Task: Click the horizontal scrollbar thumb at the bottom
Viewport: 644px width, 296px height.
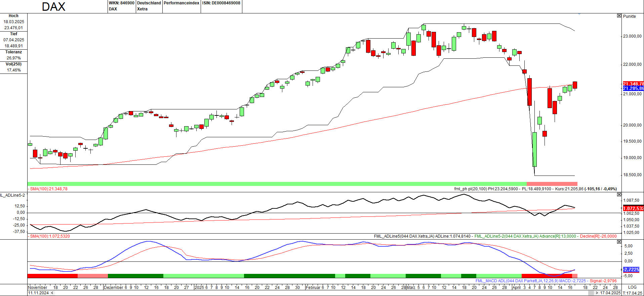Action: (x=591, y=293)
